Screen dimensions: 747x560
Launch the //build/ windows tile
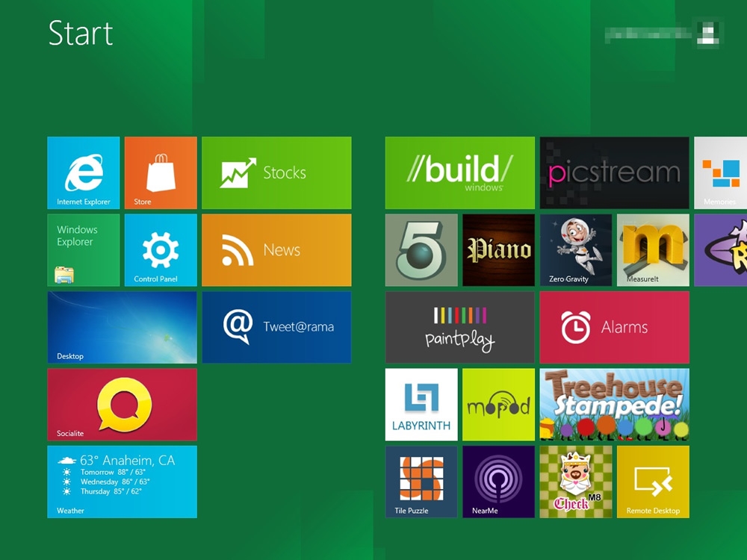coord(459,173)
